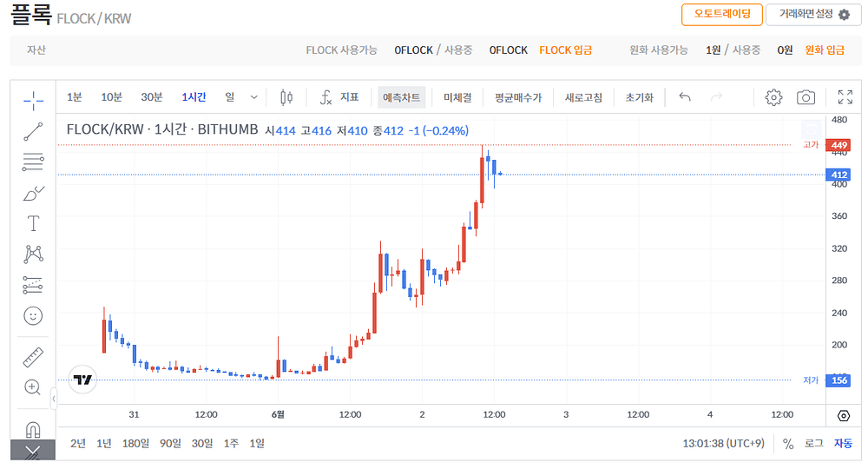The width and height of the screenshot is (868, 469).
Task: Select the crosshair cursor tool
Action: coord(33,100)
